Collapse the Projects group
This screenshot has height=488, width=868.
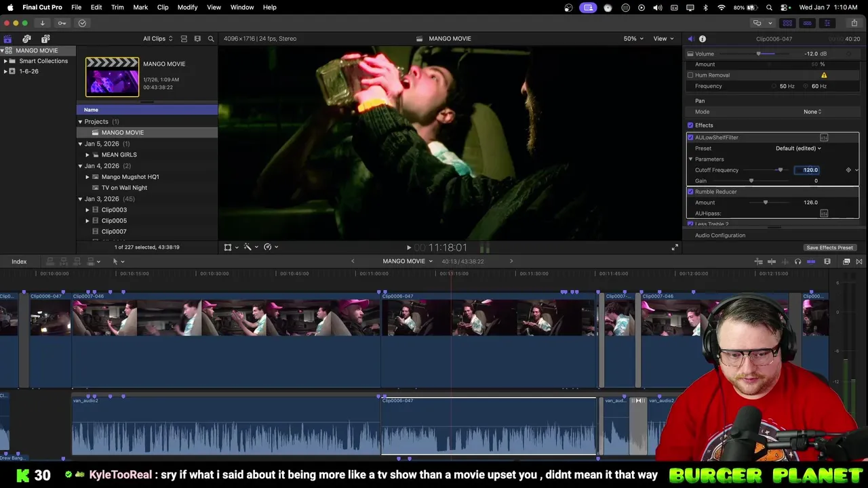pos(80,122)
